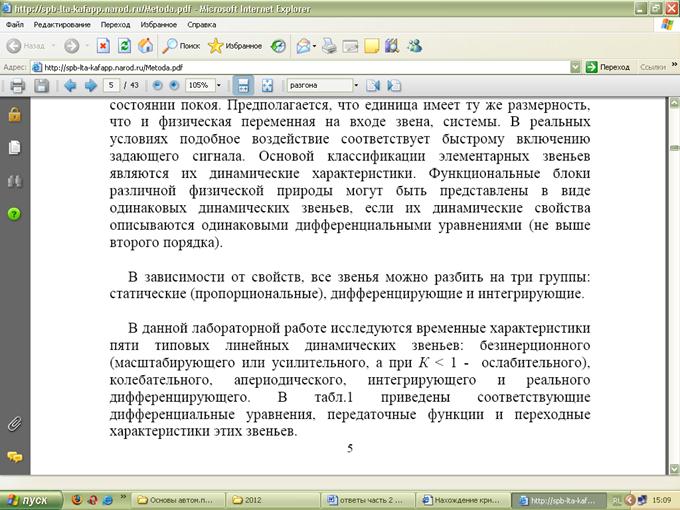680x510 pixels.
Task: Switch to 'Нахождение кри...' taskbar button
Action: (x=463, y=500)
